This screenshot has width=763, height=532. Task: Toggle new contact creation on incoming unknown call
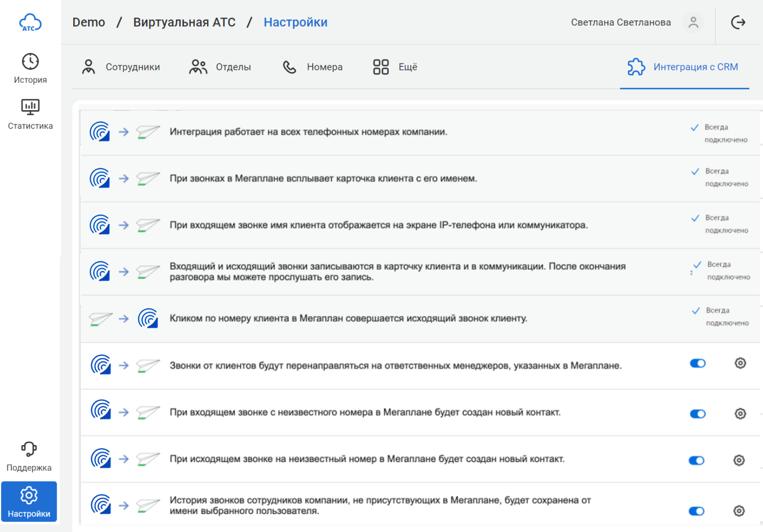[698, 414]
